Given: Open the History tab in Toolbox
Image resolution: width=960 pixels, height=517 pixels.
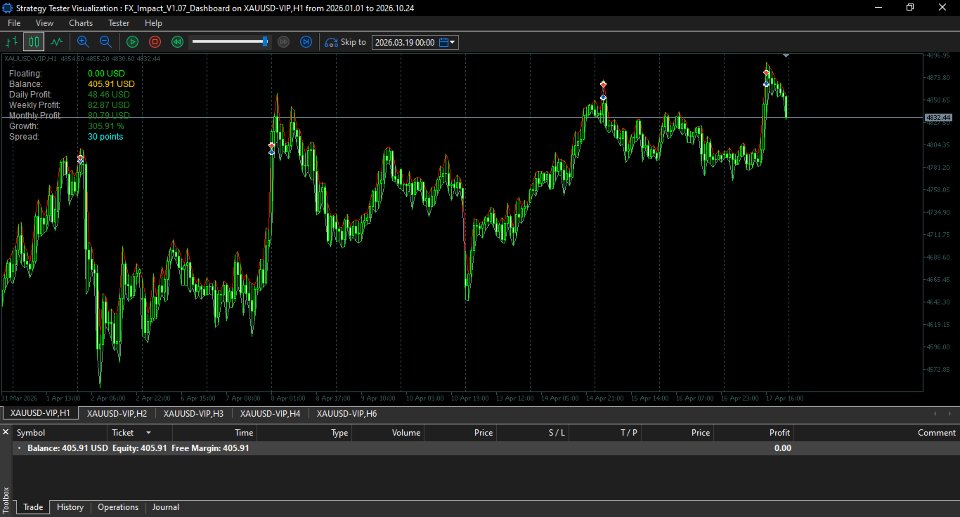Looking at the screenshot, I should 70,507.
